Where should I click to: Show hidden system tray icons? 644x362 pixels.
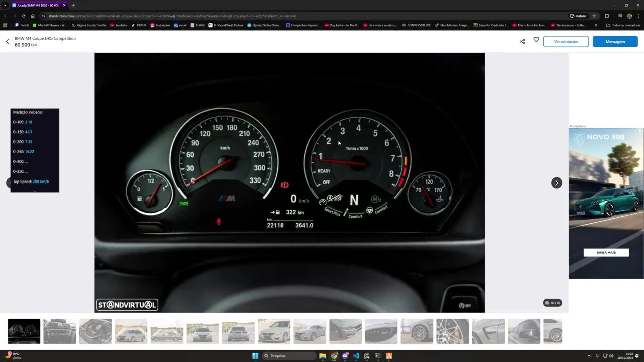[x=589, y=356]
